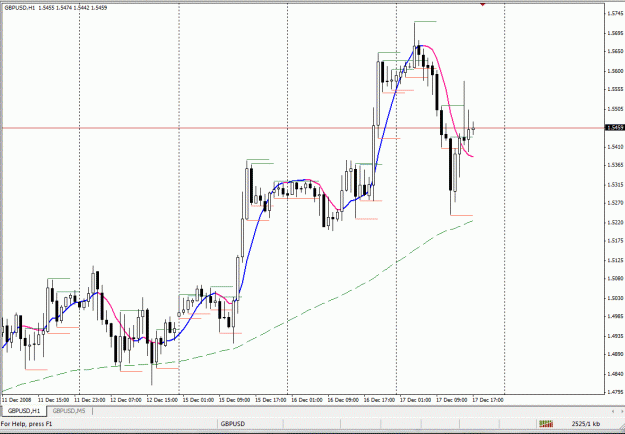Click 'For Help, press F1' status text
This screenshot has height=434, width=625.
click(27, 424)
